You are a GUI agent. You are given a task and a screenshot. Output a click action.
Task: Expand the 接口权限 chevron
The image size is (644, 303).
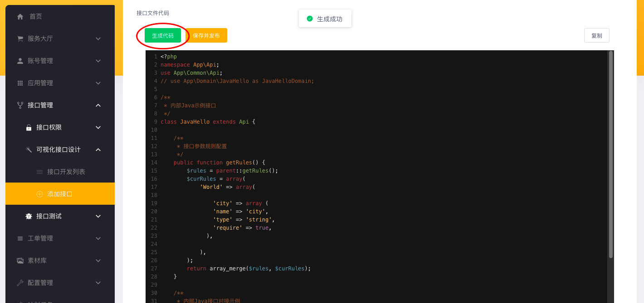click(x=98, y=127)
